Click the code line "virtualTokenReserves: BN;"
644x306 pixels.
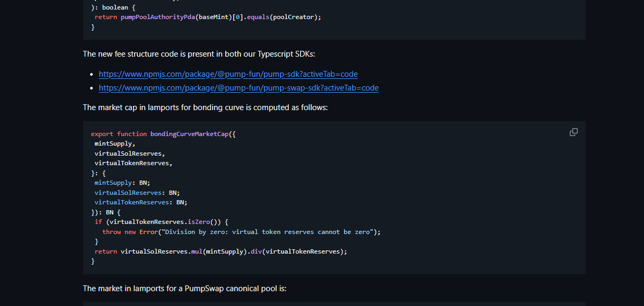pyautogui.click(x=141, y=203)
